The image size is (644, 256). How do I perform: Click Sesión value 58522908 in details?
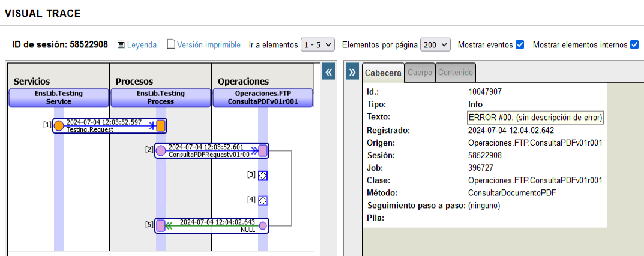pyautogui.click(x=484, y=155)
